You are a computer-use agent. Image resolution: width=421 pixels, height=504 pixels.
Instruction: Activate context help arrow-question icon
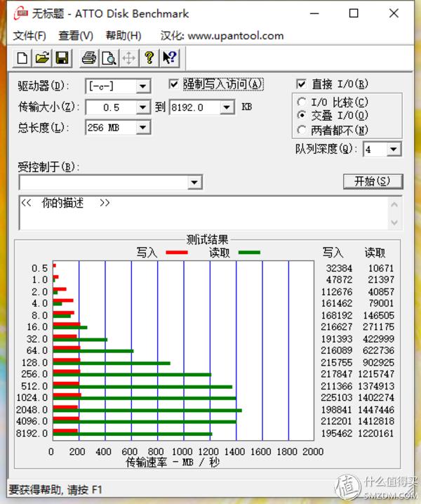(x=169, y=58)
